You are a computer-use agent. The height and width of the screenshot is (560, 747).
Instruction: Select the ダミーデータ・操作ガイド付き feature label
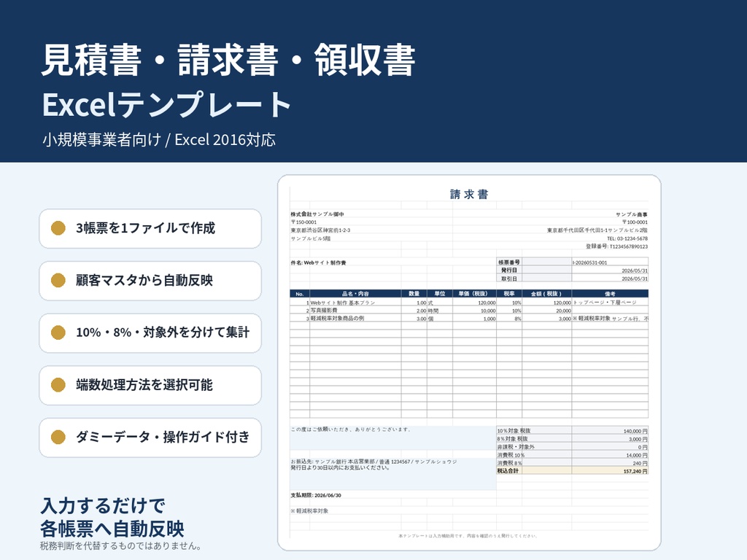163,437
